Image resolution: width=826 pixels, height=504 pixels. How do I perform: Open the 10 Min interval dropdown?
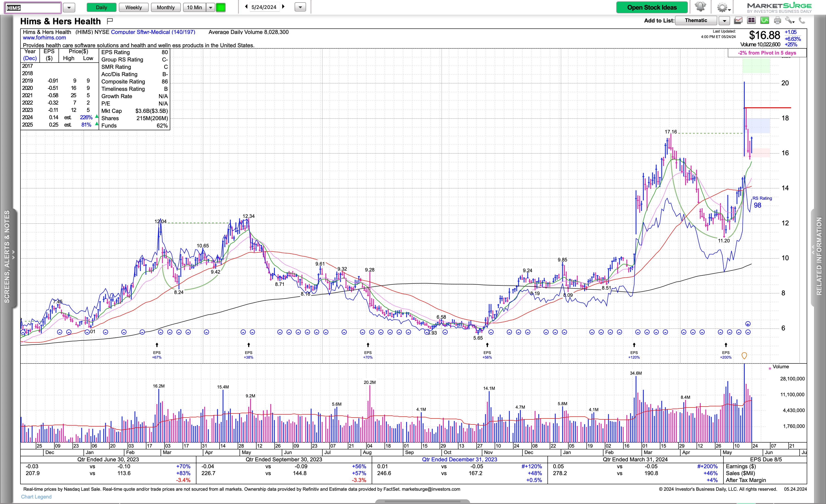(x=211, y=7)
